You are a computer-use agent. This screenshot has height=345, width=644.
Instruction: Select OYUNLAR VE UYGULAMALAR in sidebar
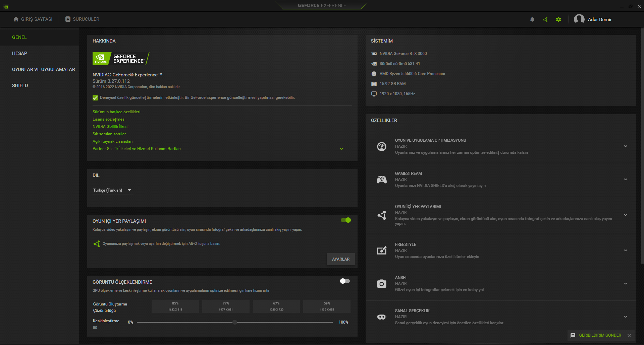(x=40, y=69)
